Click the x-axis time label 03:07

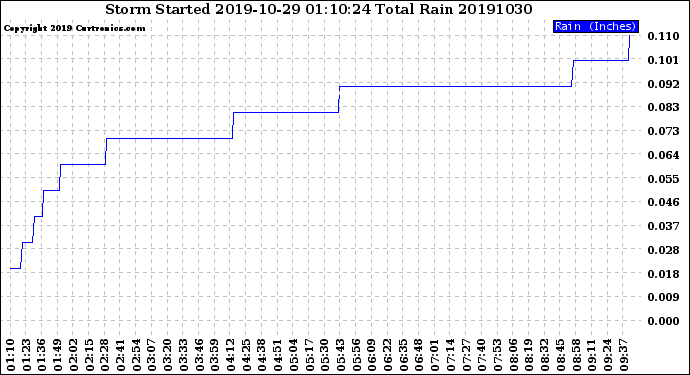point(152,355)
